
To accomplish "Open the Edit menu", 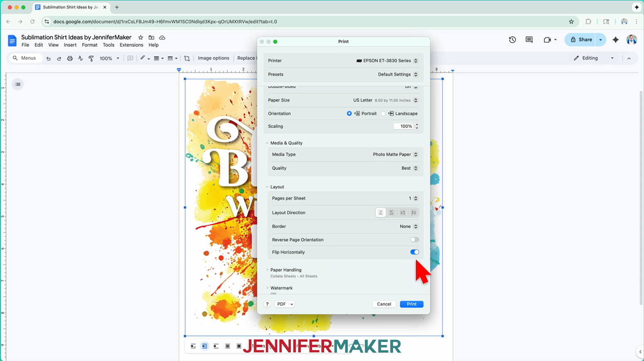I will point(39,45).
